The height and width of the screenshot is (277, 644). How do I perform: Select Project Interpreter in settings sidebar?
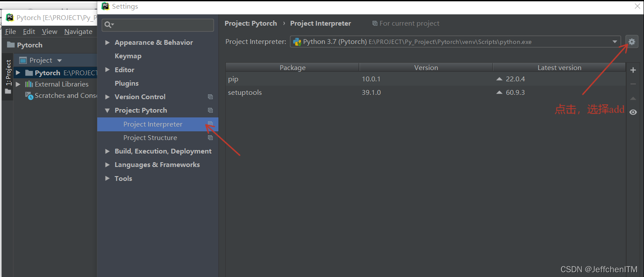click(153, 124)
